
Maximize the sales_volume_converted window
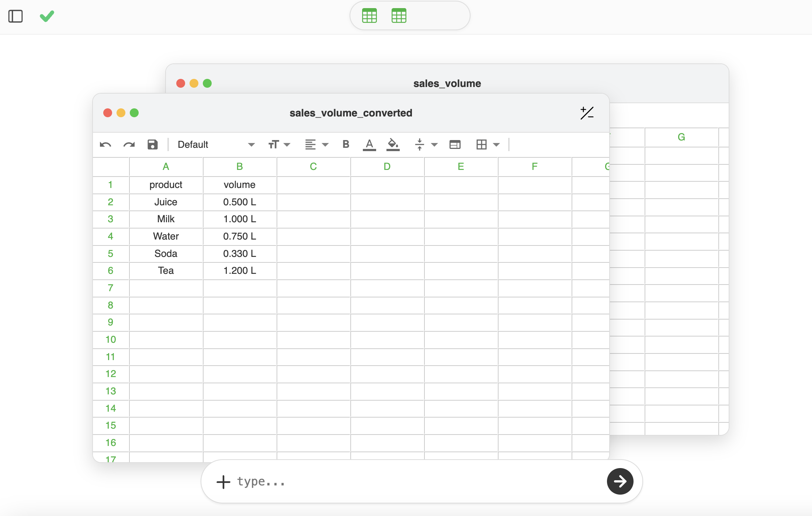pos(134,113)
